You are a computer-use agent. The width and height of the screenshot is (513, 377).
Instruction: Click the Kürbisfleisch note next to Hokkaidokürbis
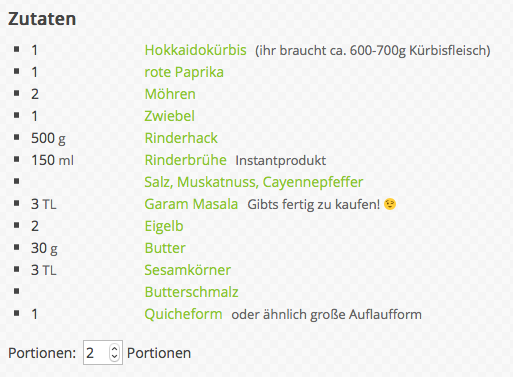[x=373, y=51]
